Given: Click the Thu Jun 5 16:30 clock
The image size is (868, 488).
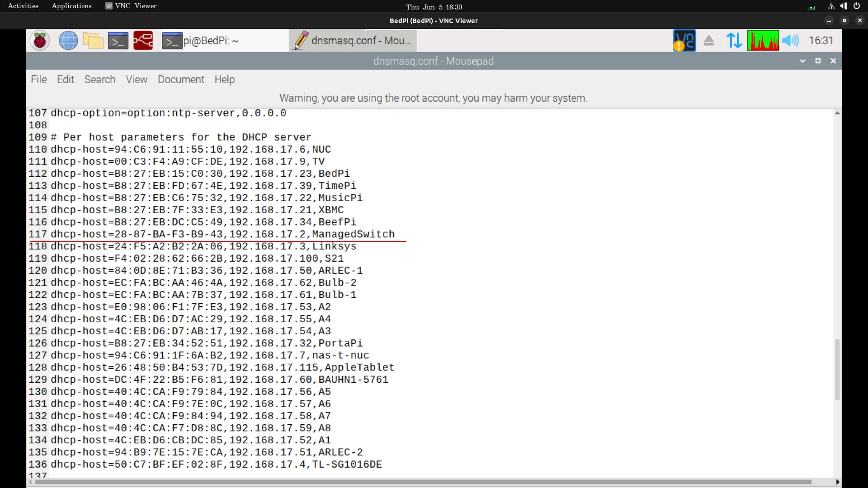Looking at the screenshot, I should 434,7.
